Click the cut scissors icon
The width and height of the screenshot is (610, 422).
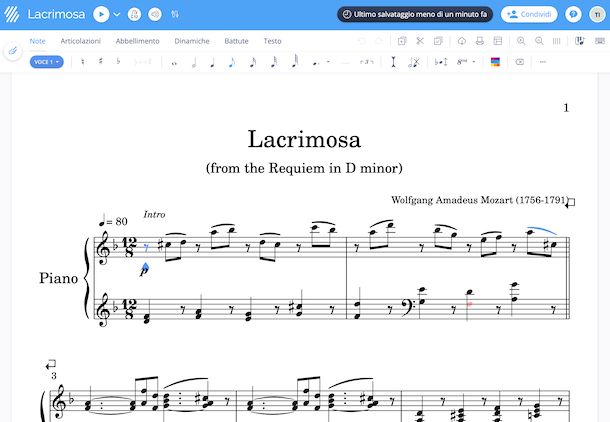click(420, 41)
